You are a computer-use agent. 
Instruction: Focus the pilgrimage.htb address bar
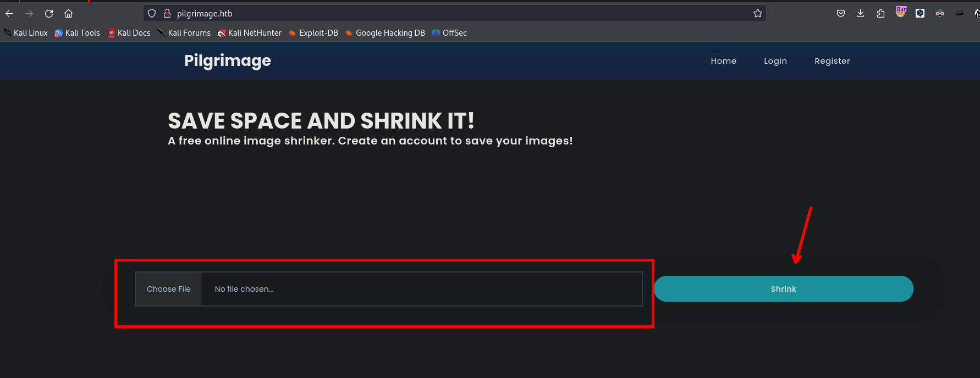pos(440,14)
